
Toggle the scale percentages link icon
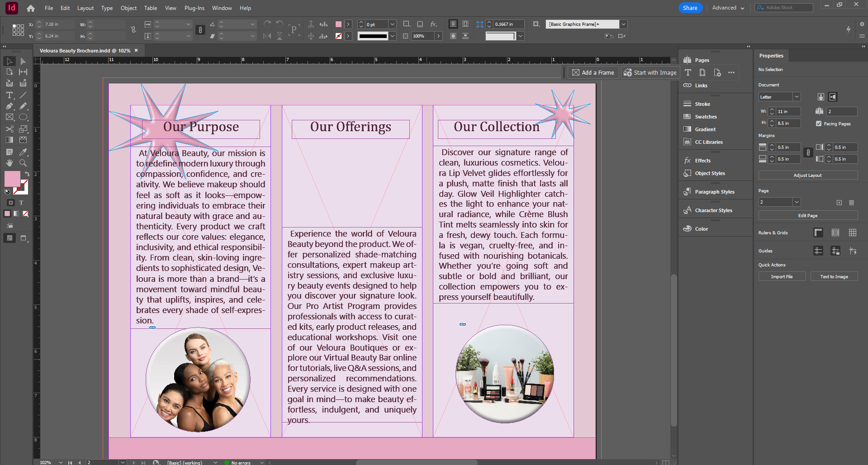tap(200, 30)
